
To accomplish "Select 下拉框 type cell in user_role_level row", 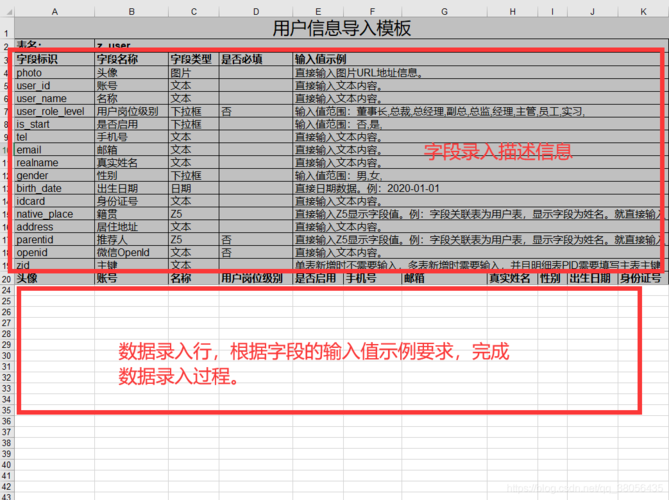I will click(194, 111).
